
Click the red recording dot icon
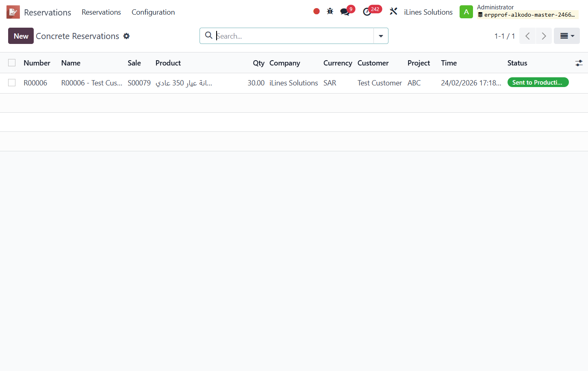pos(317,11)
